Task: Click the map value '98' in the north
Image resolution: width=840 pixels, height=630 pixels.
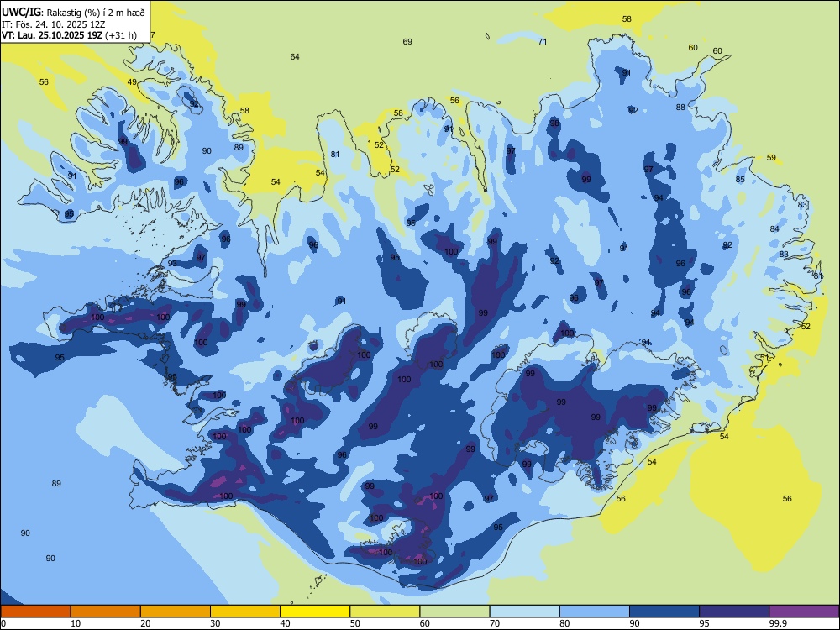Action: click(554, 123)
